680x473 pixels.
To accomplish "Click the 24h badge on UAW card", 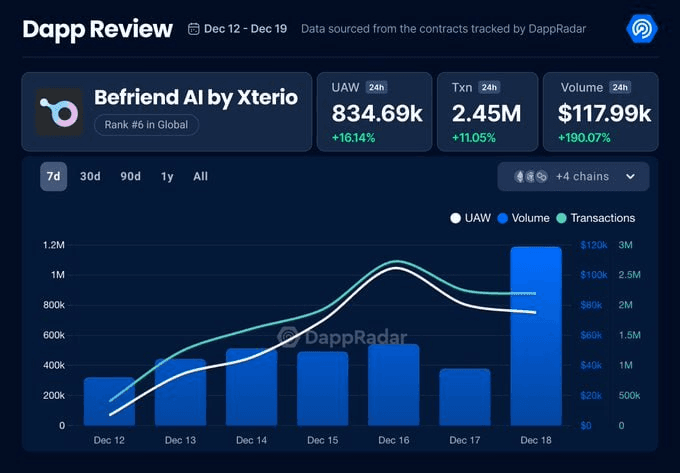I will pos(377,88).
